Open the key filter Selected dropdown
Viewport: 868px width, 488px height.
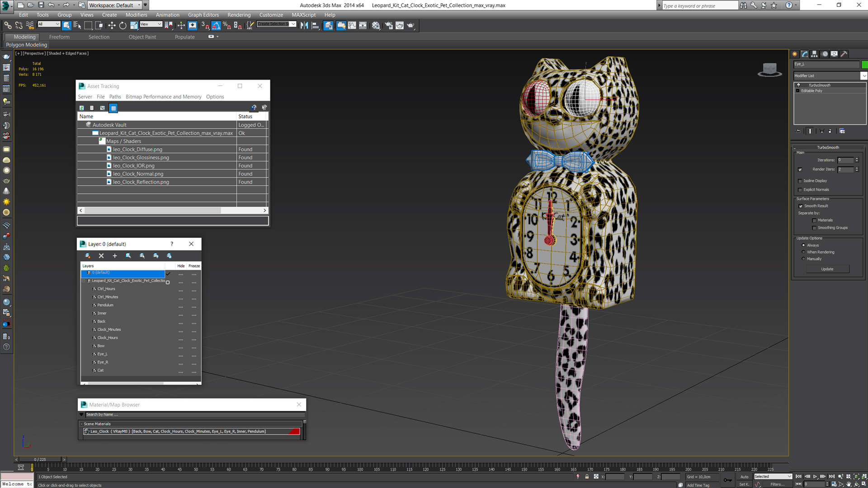[773, 477]
